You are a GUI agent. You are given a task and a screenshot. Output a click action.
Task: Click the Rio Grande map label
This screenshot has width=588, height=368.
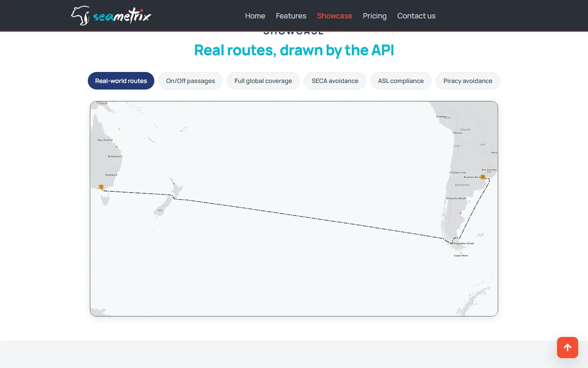coord(489,170)
